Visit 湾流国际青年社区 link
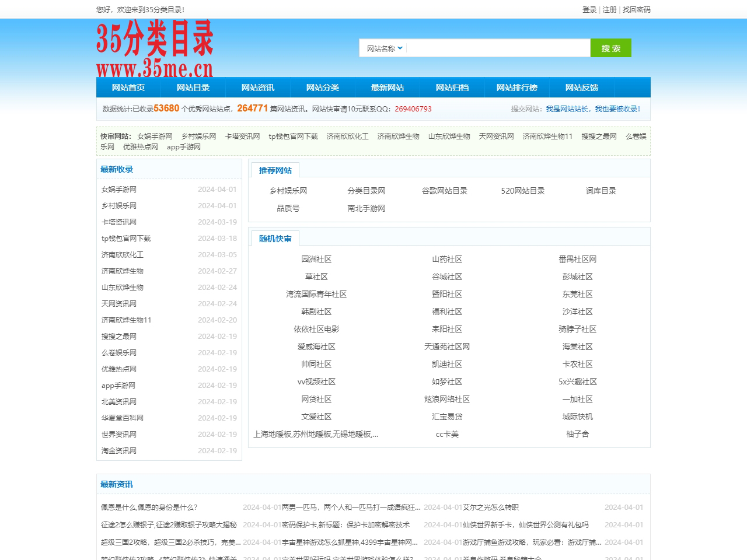Image resolution: width=747 pixels, height=560 pixels. pyautogui.click(x=316, y=295)
